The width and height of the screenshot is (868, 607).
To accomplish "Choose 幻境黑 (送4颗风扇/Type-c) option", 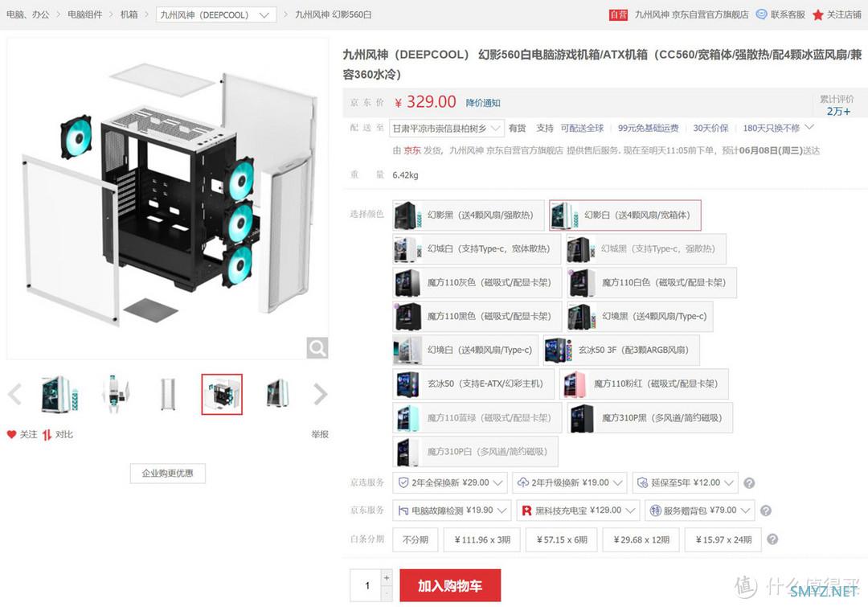I will click(641, 316).
